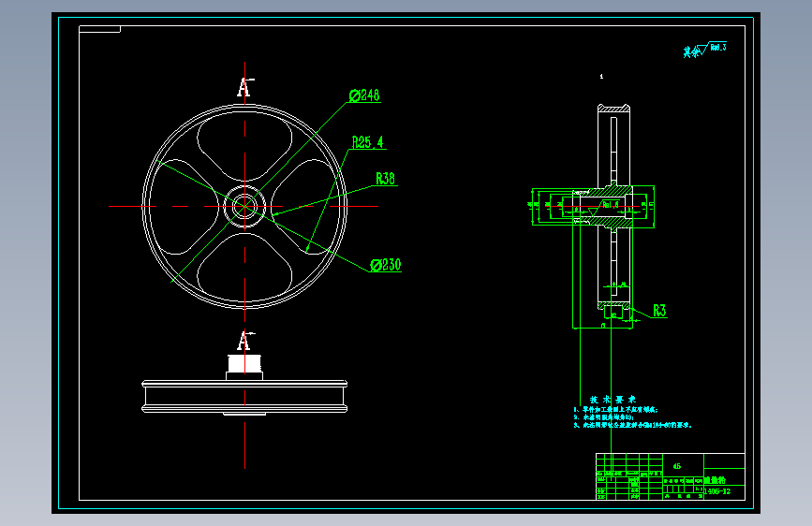Select the 技术要求 heading text
The height and width of the screenshot is (526, 812).
[x=613, y=399]
